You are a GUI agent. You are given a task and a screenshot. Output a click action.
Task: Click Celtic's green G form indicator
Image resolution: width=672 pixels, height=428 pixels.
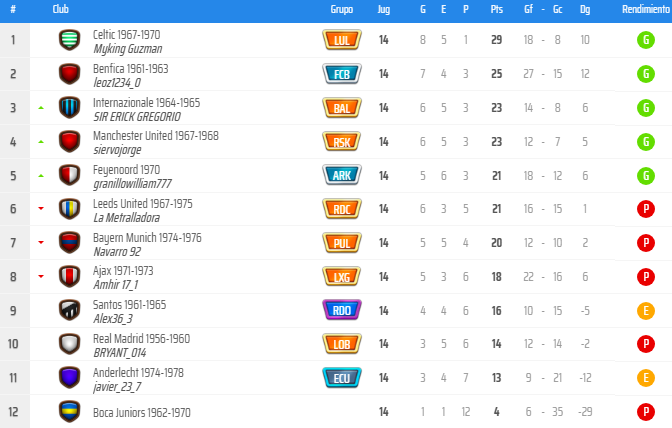click(x=646, y=40)
